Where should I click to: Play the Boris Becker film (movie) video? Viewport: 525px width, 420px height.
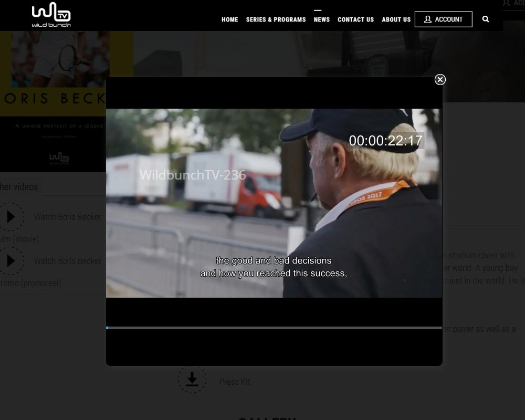pos(11,217)
